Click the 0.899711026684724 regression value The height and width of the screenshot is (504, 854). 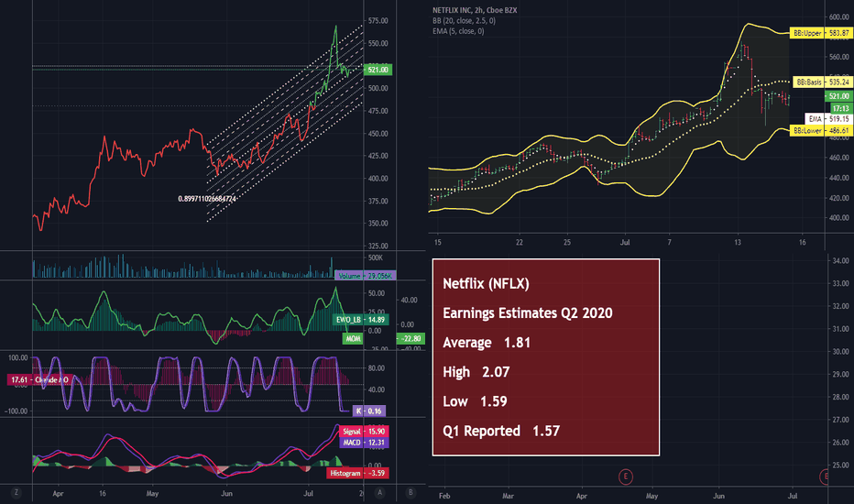(207, 199)
